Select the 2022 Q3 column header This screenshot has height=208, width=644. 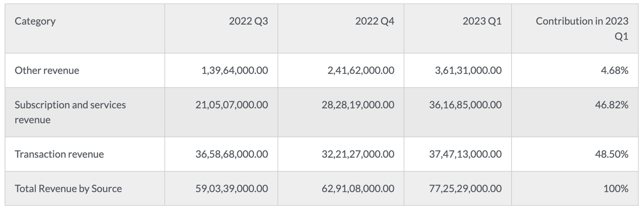pos(248,21)
